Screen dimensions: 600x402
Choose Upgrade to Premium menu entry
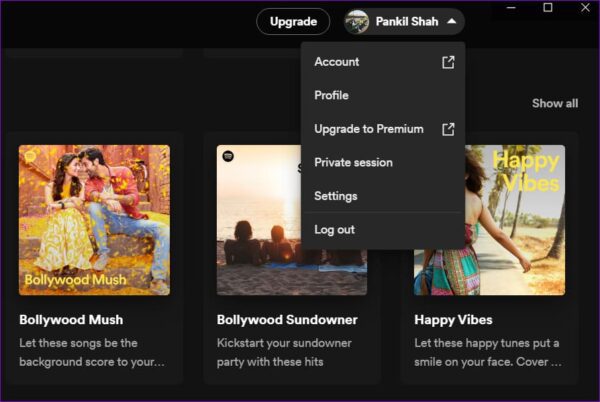click(x=368, y=129)
